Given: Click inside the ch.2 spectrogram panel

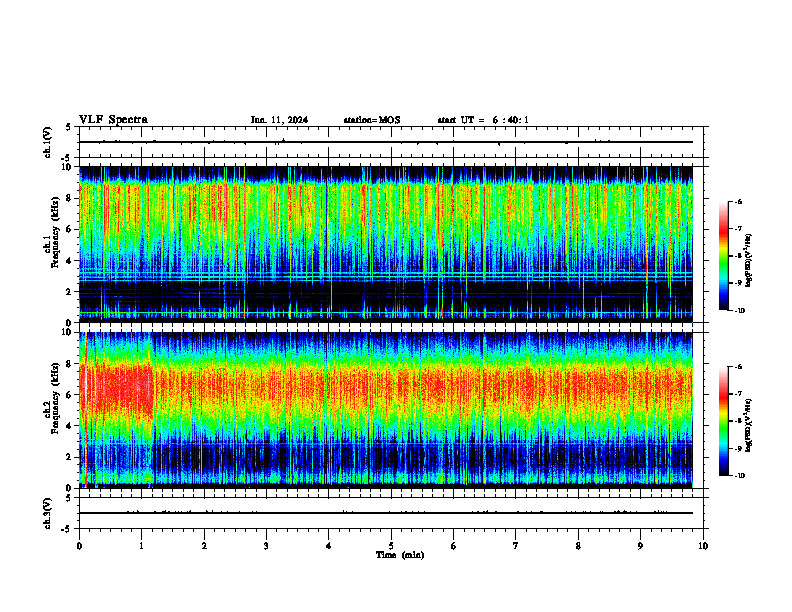Looking at the screenshot, I should tap(386, 410).
